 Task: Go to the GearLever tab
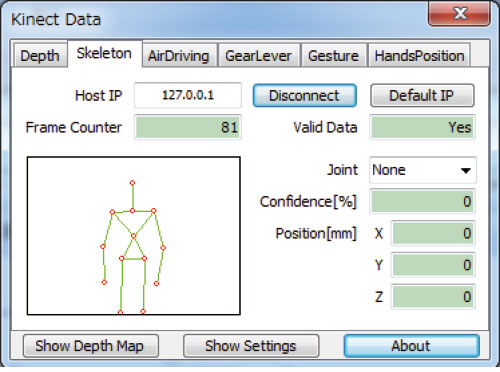tap(259, 56)
